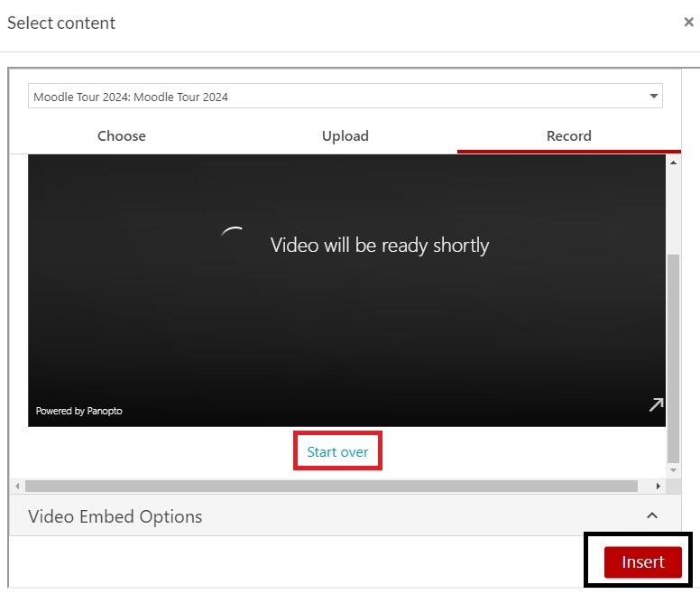This screenshot has width=700, height=594.
Task: Click the video preview loading area
Action: (x=346, y=291)
